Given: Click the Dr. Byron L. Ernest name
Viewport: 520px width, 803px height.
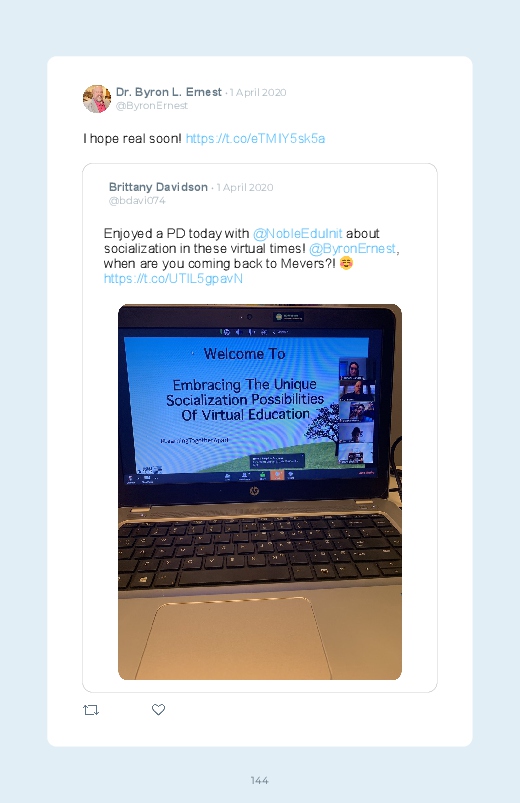Looking at the screenshot, I should click(169, 92).
